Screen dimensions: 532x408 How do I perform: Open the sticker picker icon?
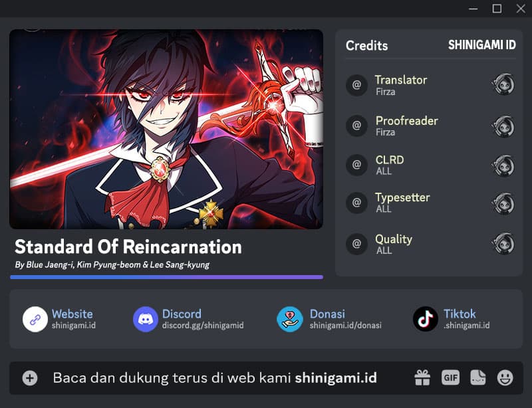477,377
